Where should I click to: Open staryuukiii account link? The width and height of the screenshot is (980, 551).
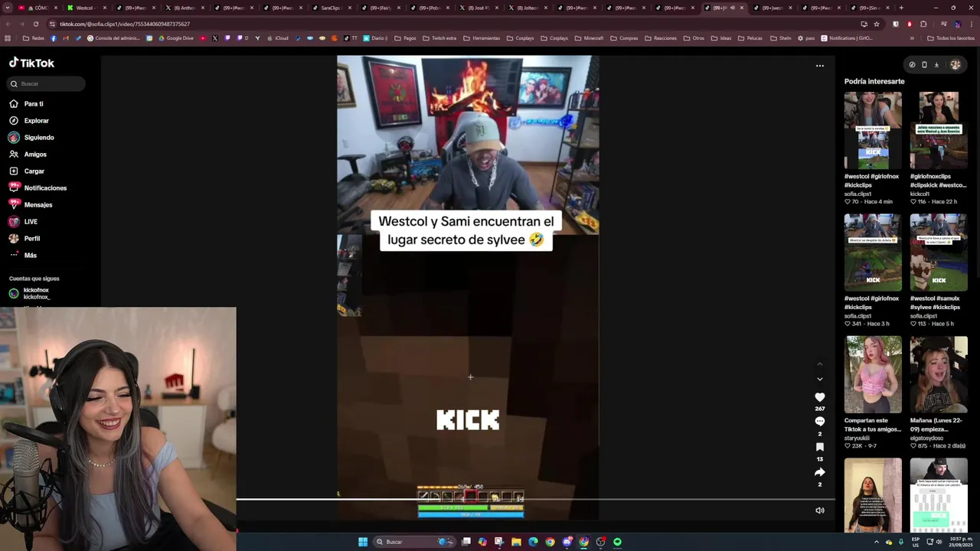(x=858, y=439)
